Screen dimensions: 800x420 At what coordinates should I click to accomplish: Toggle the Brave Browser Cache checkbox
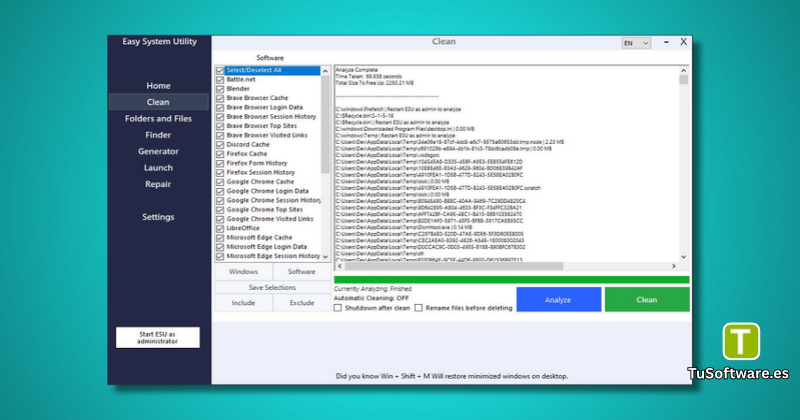(220, 98)
